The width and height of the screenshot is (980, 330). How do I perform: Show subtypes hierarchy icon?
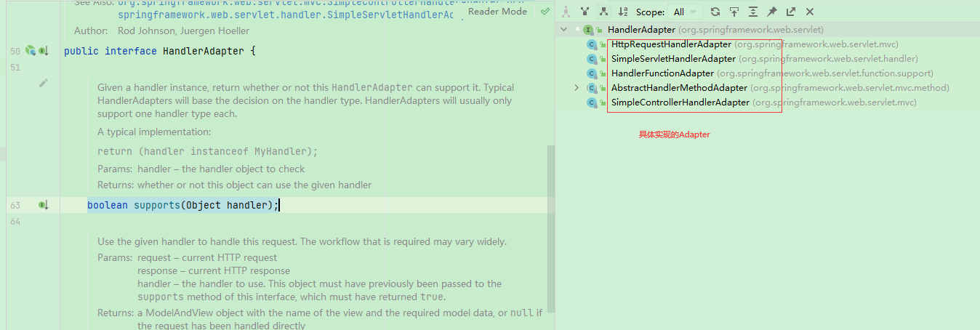click(603, 12)
